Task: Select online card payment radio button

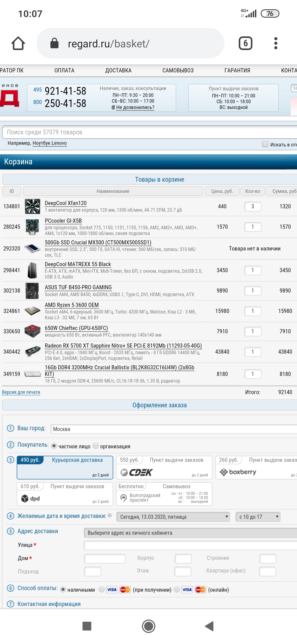Action: (x=177, y=589)
